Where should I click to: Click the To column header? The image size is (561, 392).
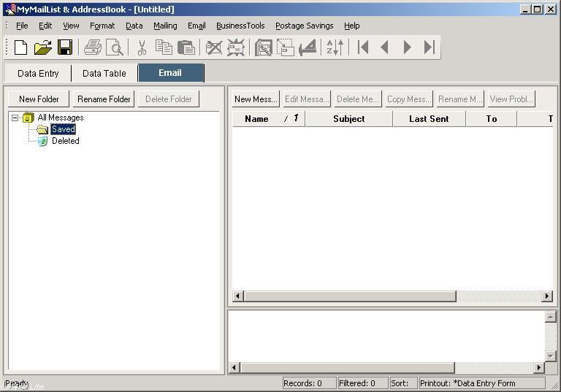coord(492,119)
